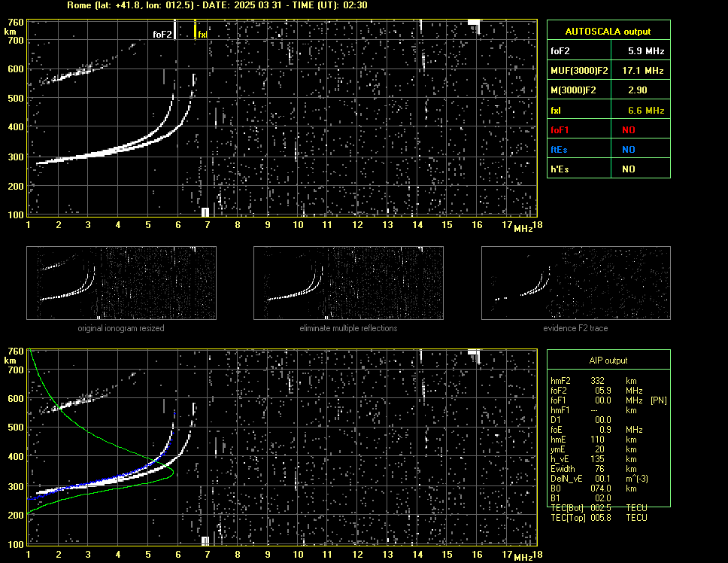Click the red foF1 label in AUTOSCALA table
The height and width of the screenshot is (563, 728).
click(x=560, y=130)
